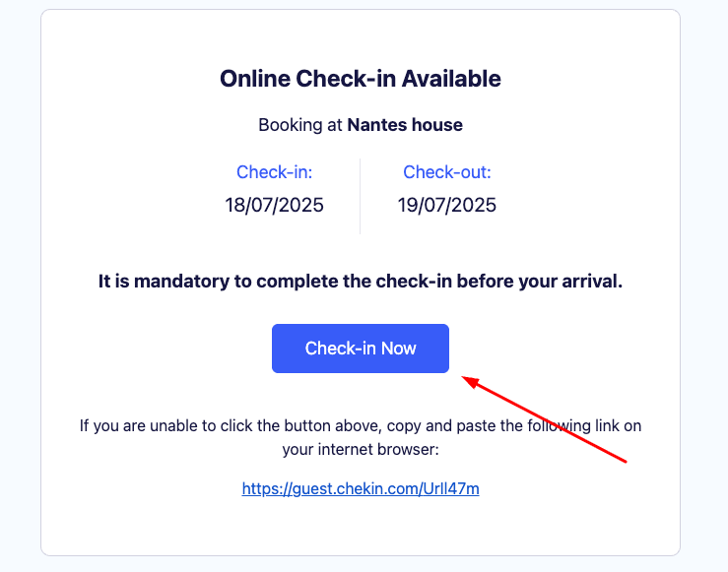Click the red arrow's head tip
The image size is (728, 572).
pyautogui.click(x=465, y=377)
